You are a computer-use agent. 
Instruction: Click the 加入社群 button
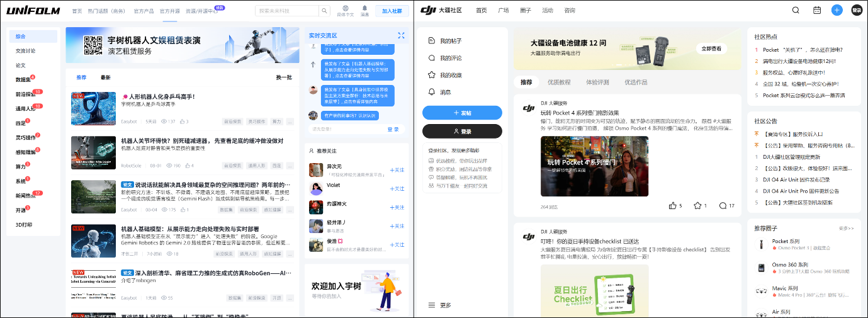coord(392,11)
